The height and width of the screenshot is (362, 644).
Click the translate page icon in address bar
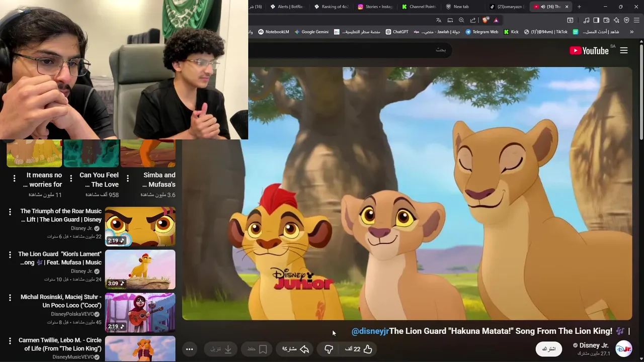(439, 20)
